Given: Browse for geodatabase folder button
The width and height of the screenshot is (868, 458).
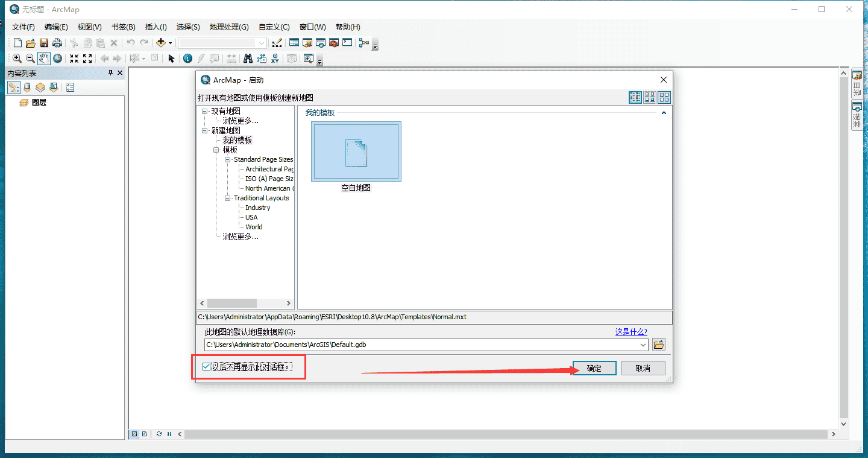Looking at the screenshot, I should tap(659, 345).
